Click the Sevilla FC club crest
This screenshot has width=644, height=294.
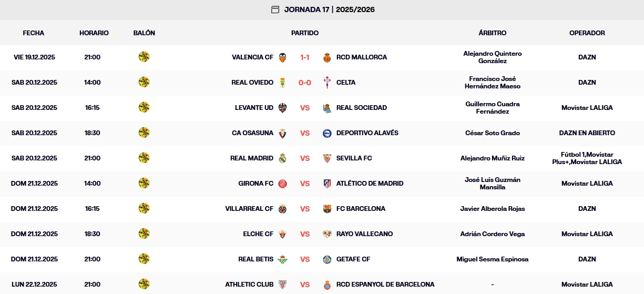pos(327,158)
